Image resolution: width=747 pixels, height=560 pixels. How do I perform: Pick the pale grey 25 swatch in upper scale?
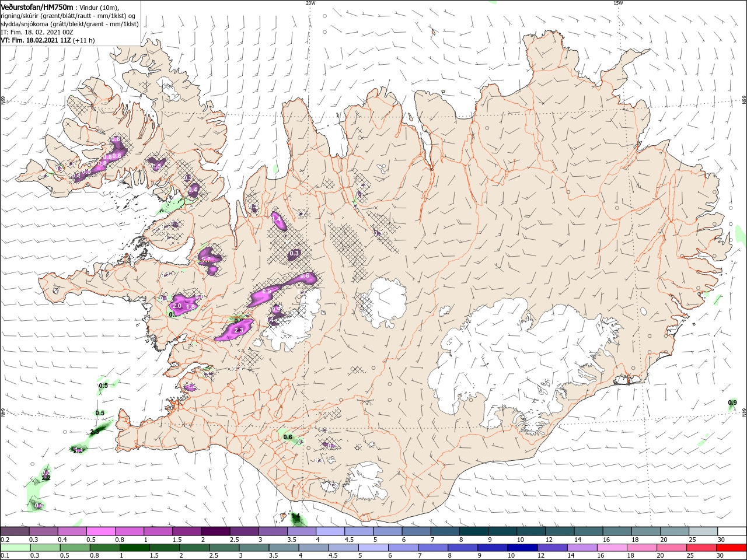click(x=703, y=531)
